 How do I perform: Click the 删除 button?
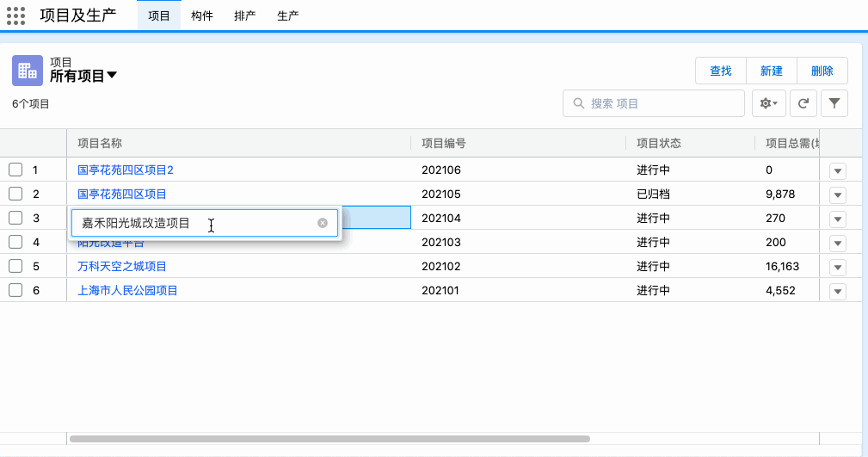[x=822, y=71]
